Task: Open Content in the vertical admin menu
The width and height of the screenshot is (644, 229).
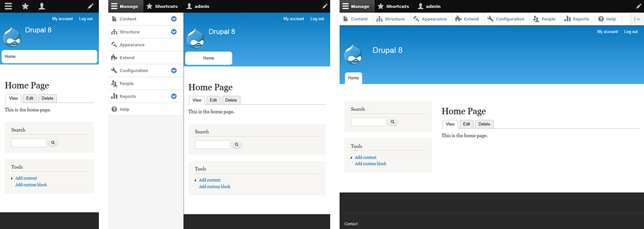Action: click(x=128, y=19)
